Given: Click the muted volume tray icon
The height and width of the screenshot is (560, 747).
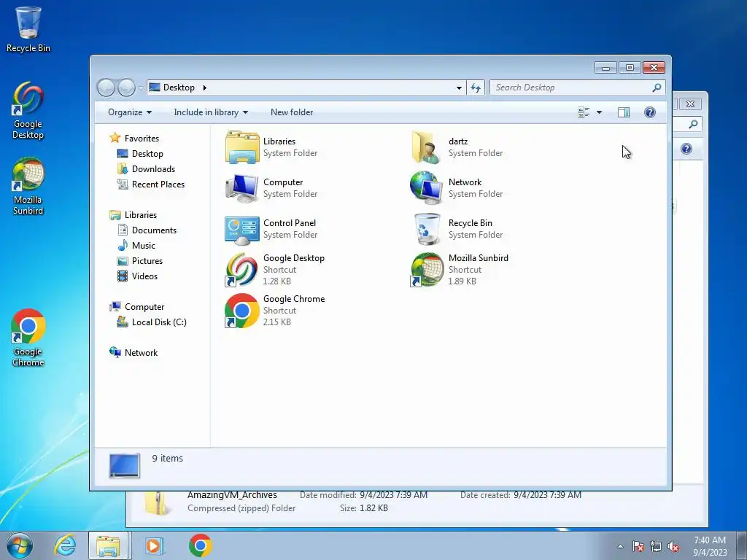Looking at the screenshot, I should (673, 546).
